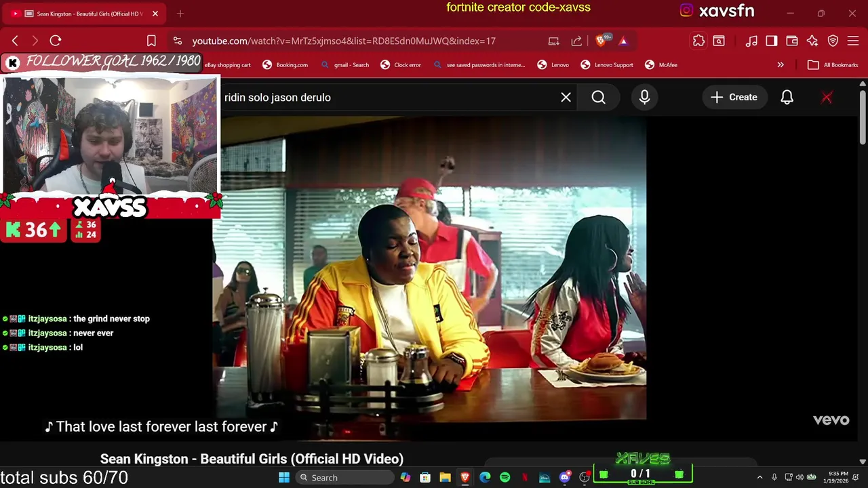This screenshot has height=488, width=868.
Task: Open Brave Rewards triangle icon
Action: pyautogui.click(x=623, y=41)
